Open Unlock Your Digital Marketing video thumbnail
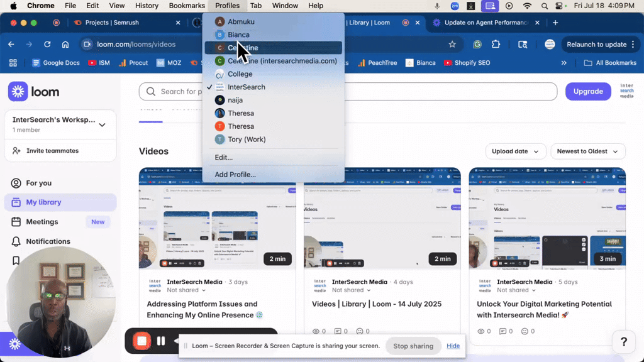This screenshot has width=644, height=362. [x=547, y=218]
